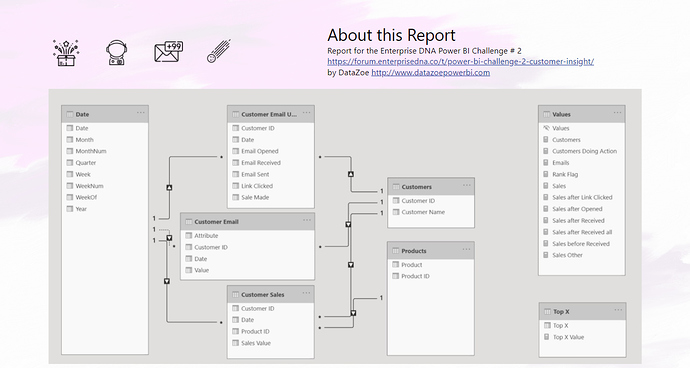Select the Value field in Customer Email
The height and width of the screenshot is (368, 690).
tap(202, 270)
